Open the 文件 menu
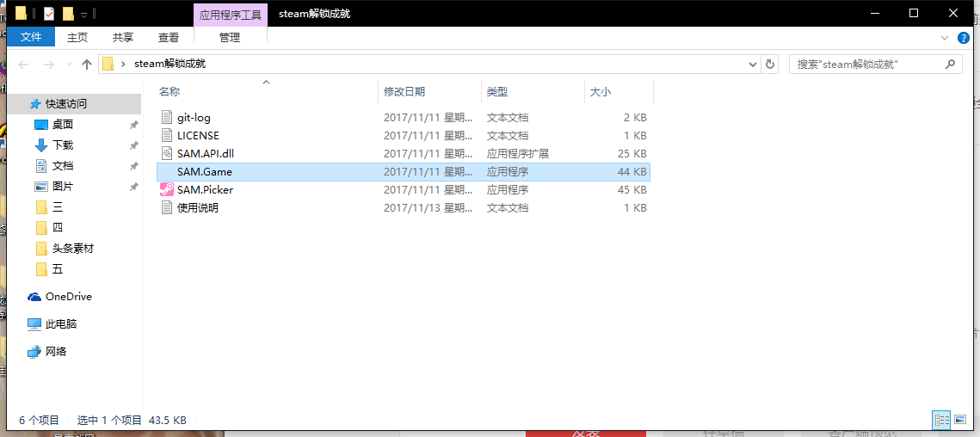This screenshot has height=437, width=980. [31, 38]
